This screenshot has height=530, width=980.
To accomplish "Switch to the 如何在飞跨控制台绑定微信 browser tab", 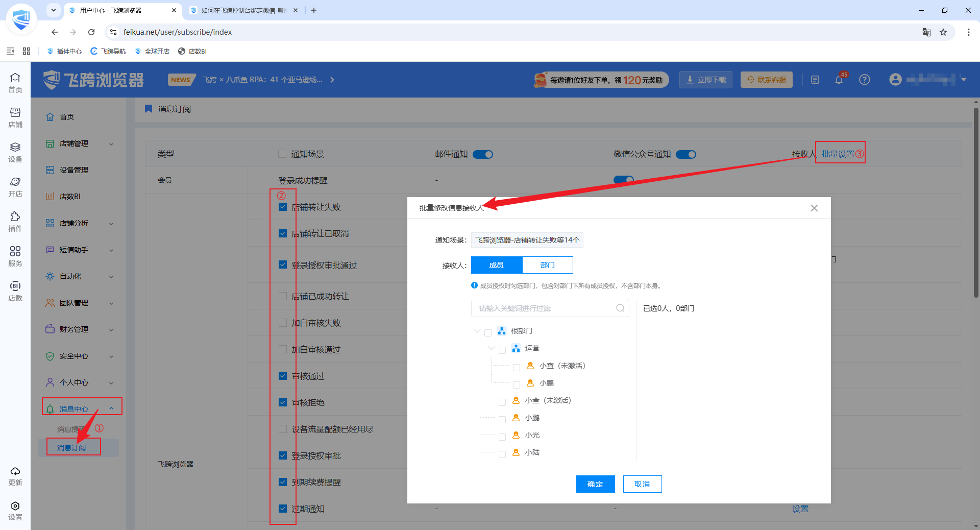I will point(244,10).
